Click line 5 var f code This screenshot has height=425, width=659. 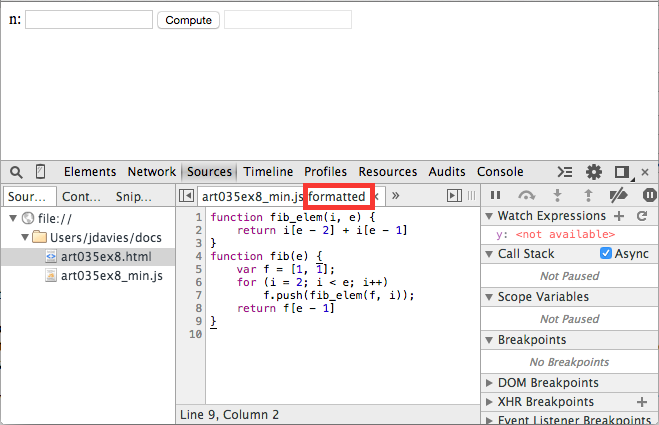pyautogui.click(x=285, y=269)
